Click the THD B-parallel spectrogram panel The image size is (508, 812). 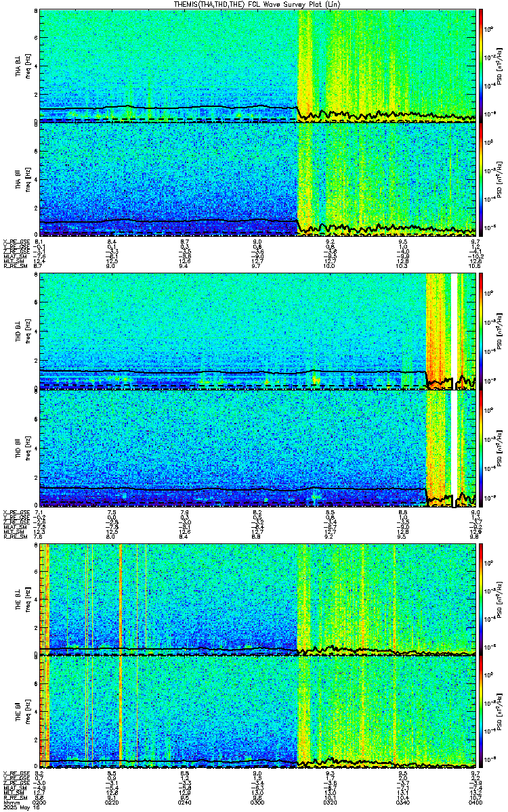[x=257, y=448]
